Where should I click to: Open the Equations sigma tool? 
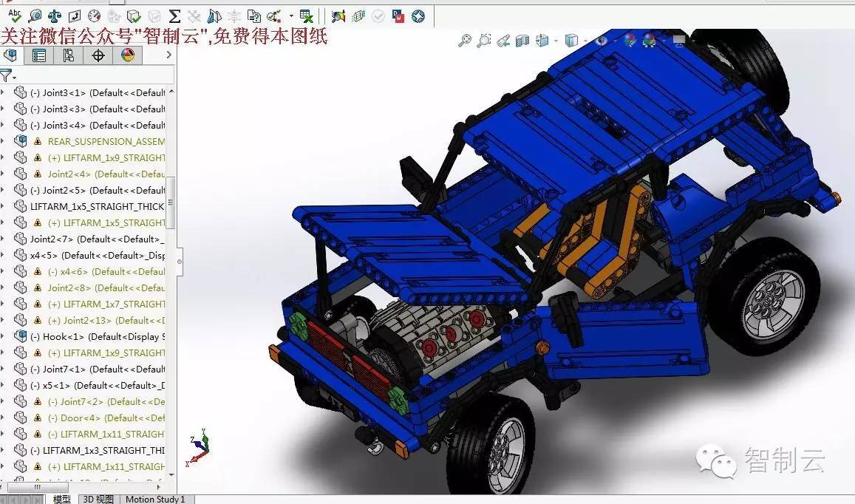[174, 16]
